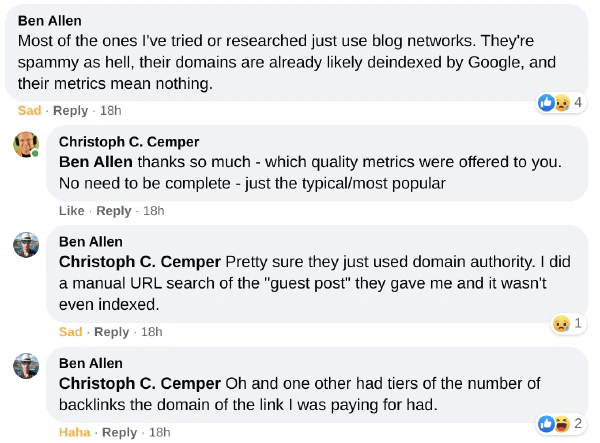Toggle Haha reaction on last reply
Screen dimensions: 600x443
tap(75, 432)
